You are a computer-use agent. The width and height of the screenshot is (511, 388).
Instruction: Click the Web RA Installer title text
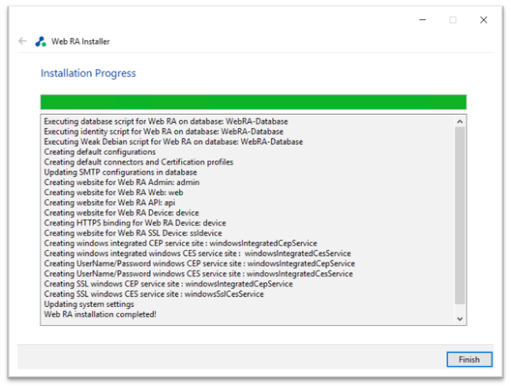click(80, 42)
